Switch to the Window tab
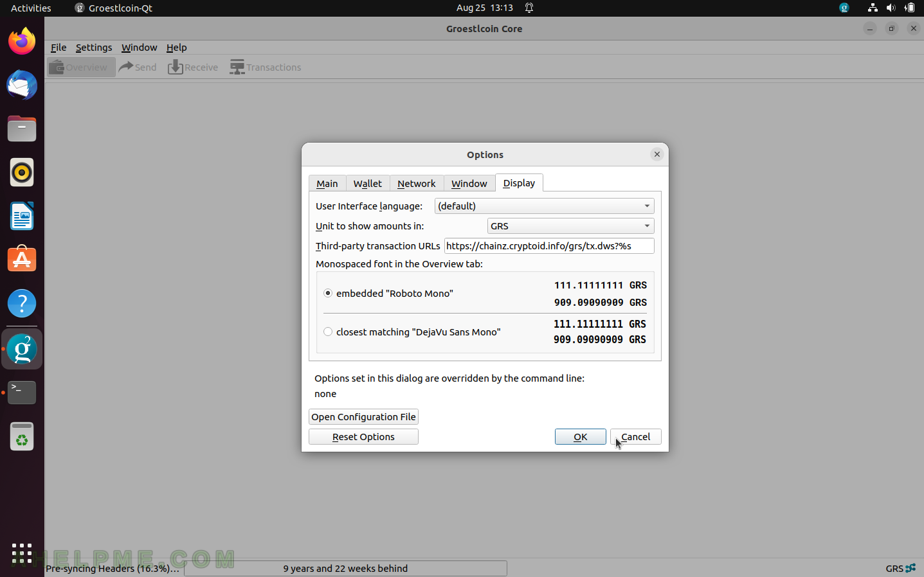 pyautogui.click(x=469, y=183)
